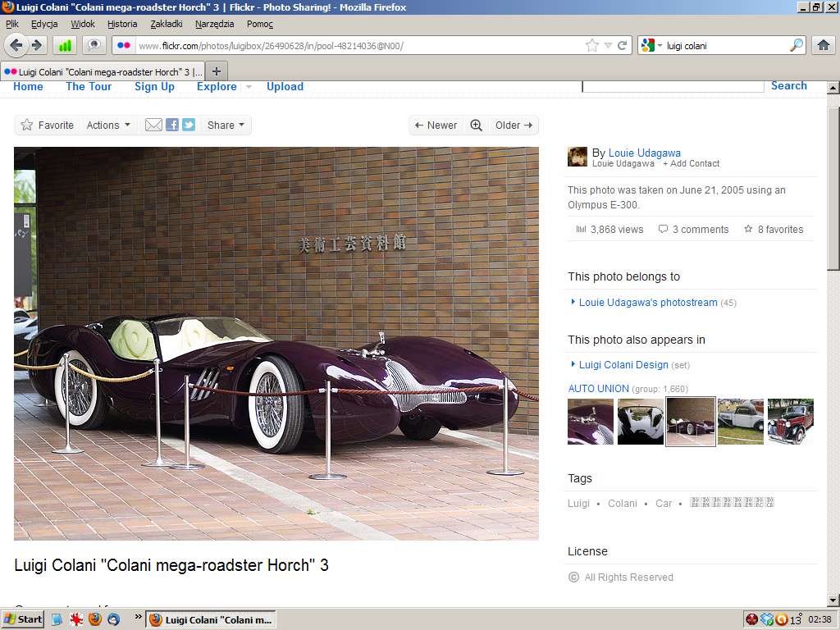The image size is (840, 630).
Task: Open the Pomoc menu
Action: (x=260, y=24)
